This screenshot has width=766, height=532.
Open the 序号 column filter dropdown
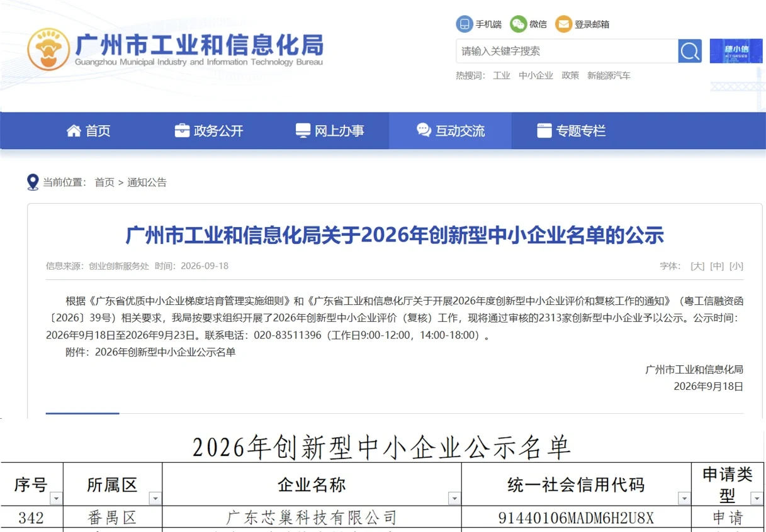pyautogui.click(x=56, y=499)
